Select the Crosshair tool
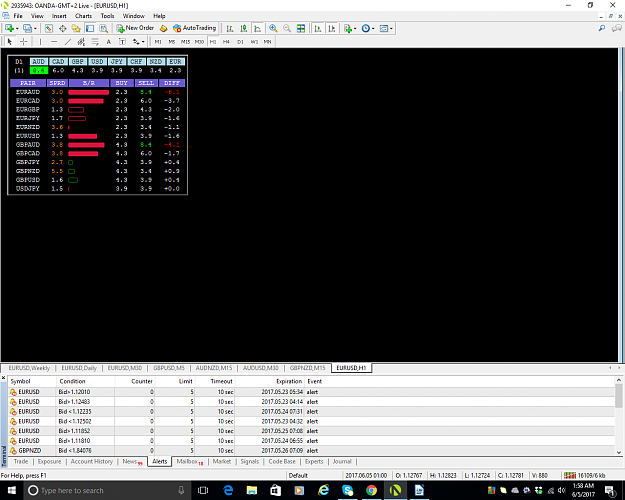The width and height of the screenshot is (625, 500). 24,41
